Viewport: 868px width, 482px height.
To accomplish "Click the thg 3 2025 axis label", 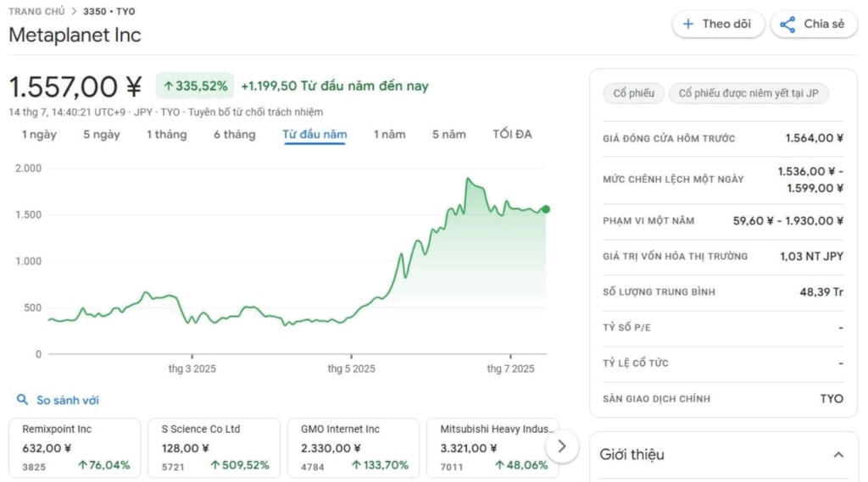I will click(x=192, y=368).
